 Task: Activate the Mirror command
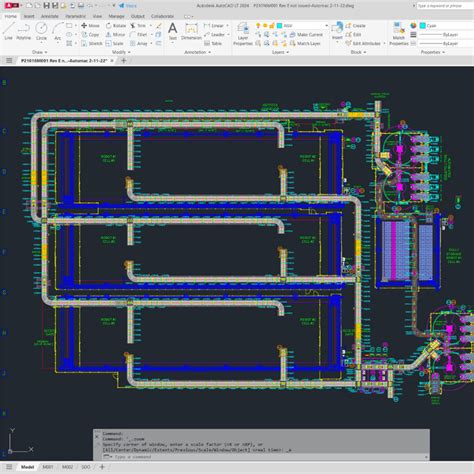115,35
